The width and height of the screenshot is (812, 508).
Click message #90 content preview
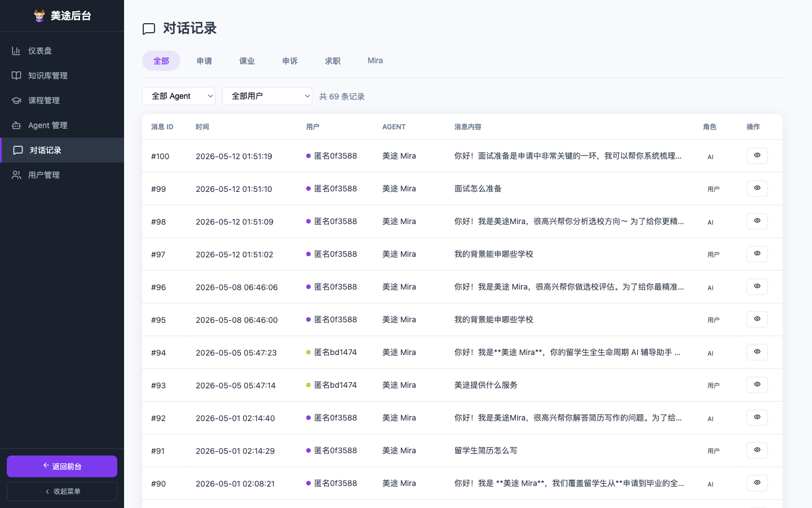click(570, 483)
